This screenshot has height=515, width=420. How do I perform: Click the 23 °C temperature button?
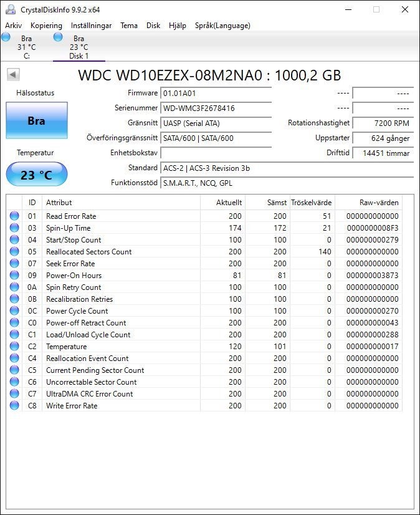(x=37, y=175)
